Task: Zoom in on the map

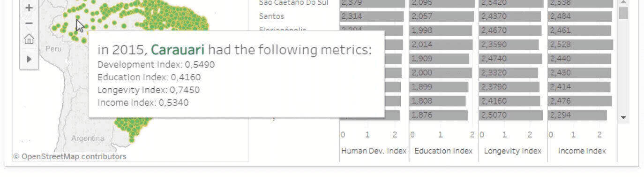Action: click(x=29, y=8)
